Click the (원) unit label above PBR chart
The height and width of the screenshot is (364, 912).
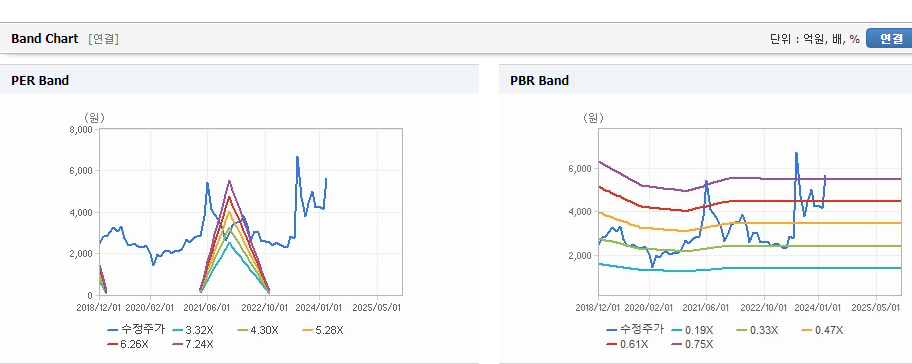(593, 117)
